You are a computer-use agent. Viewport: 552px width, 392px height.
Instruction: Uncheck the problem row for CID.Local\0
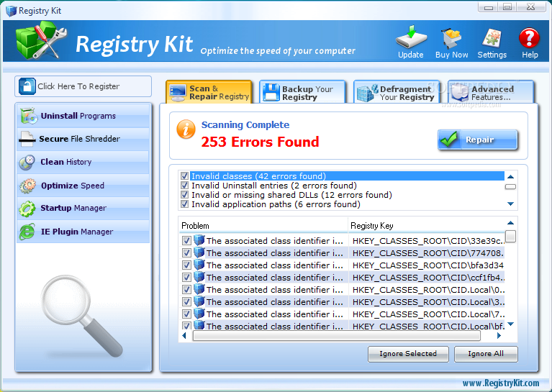[186, 290]
